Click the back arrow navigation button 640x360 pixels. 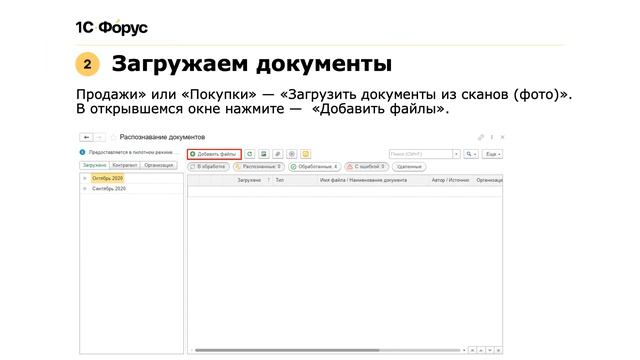click(86, 137)
